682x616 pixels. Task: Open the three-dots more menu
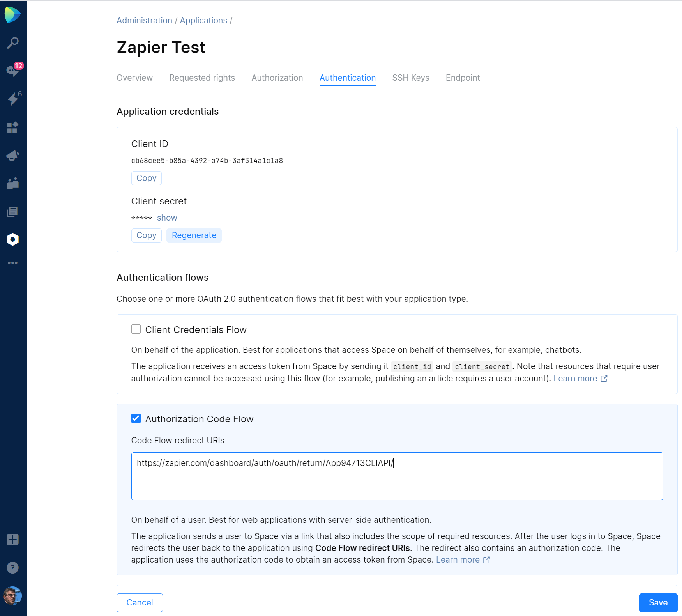coord(13,263)
